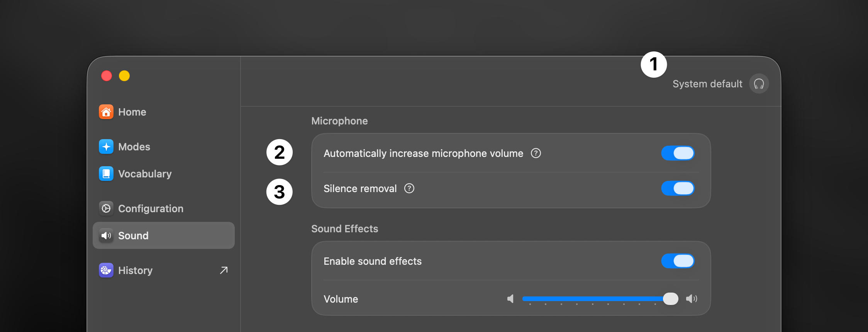Click the Sound Effects section heading
Viewport: 868px width, 332px height.
[345, 229]
